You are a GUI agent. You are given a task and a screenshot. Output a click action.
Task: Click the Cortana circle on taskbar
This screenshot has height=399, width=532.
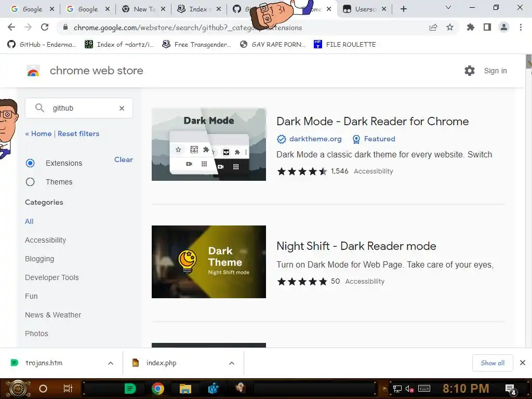(43, 389)
